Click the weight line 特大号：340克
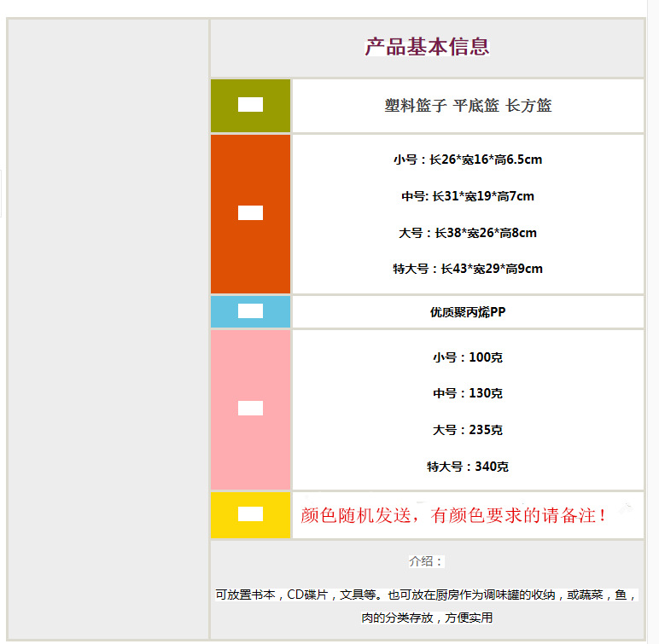This screenshot has width=659, height=644. click(x=468, y=467)
